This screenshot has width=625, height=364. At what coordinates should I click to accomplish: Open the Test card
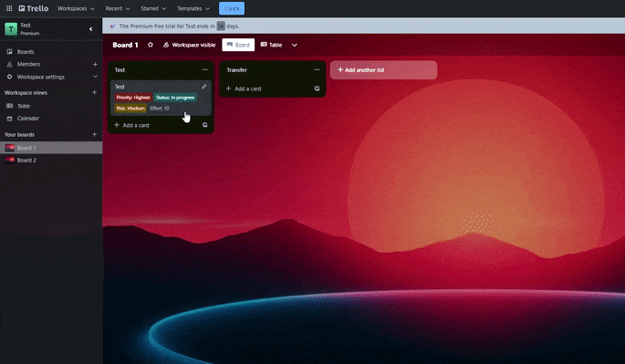pyautogui.click(x=161, y=98)
